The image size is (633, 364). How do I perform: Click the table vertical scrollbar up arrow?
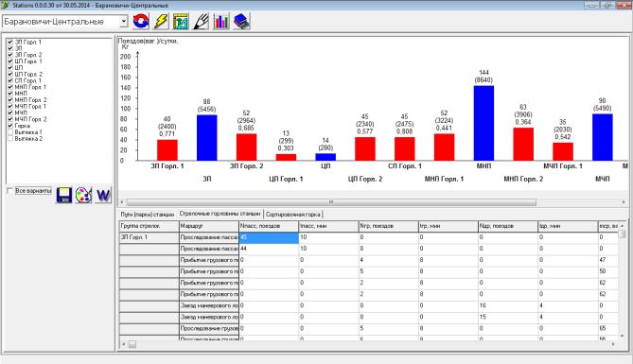point(622,226)
